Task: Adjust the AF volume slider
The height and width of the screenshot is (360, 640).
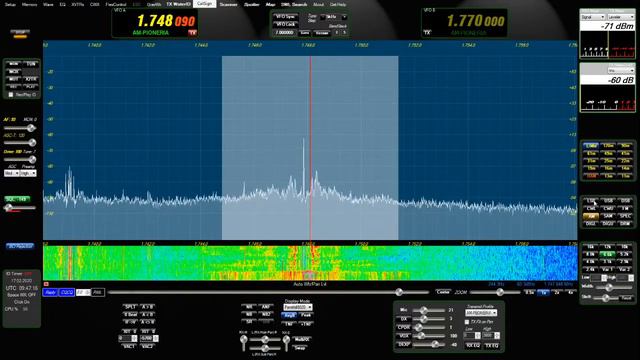Action: click(x=20, y=128)
